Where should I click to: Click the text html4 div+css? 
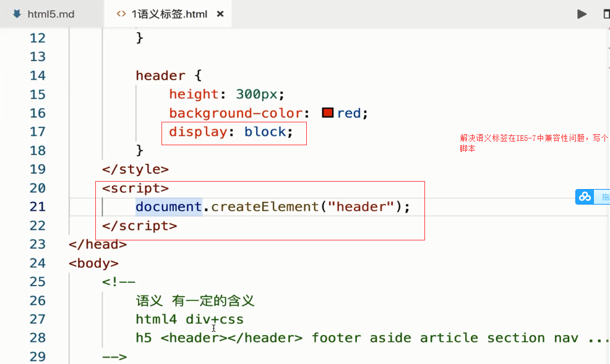tap(189, 320)
